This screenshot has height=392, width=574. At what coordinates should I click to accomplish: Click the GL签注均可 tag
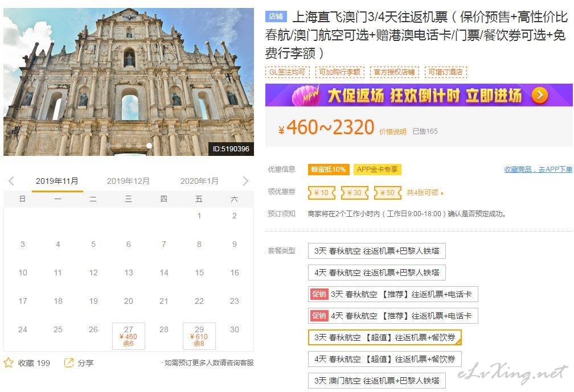click(288, 72)
